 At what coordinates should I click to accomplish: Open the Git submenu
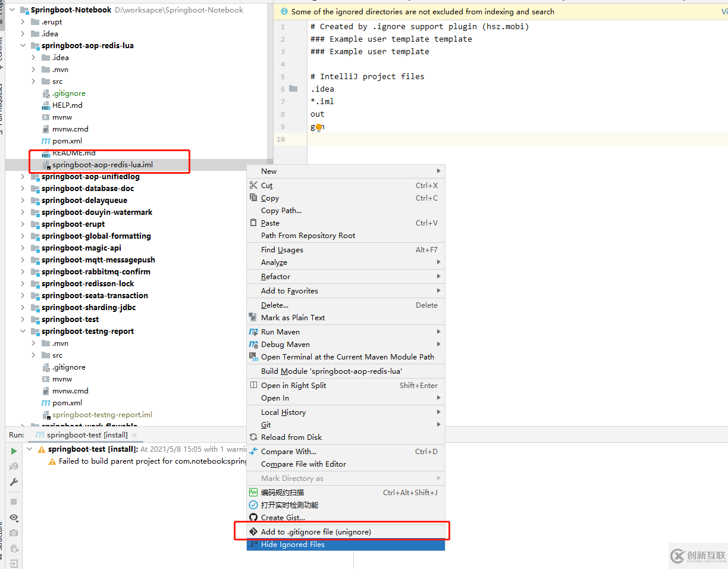[346, 425]
